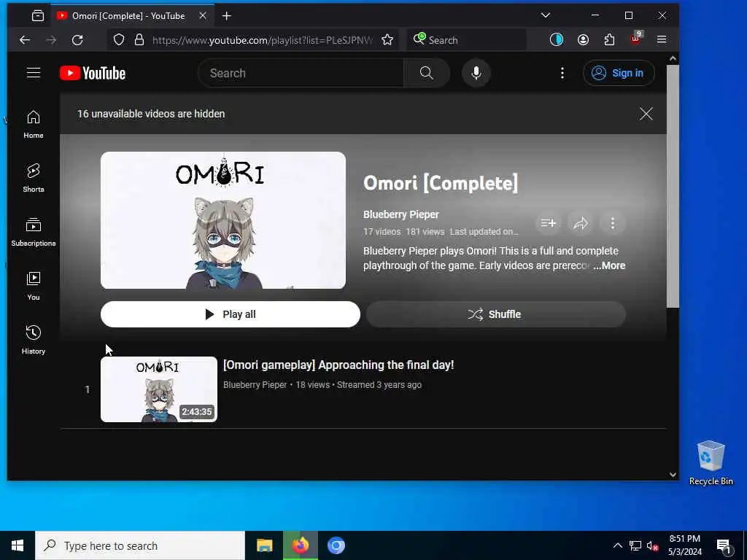
Task: Click Blueberry Pieper under the first video
Action: pyautogui.click(x=255, y=385)
